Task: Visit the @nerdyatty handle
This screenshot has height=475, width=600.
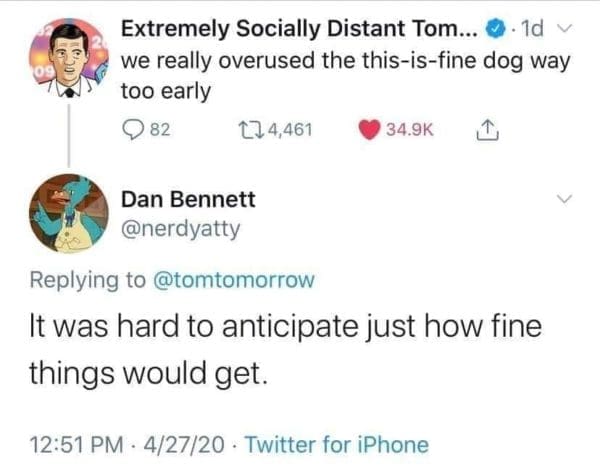Action: [181, 230]
